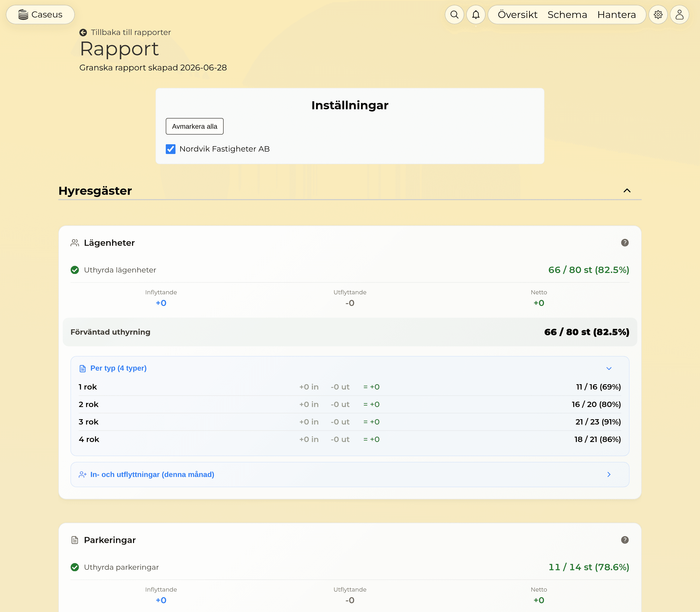Click the Parkeringar card title
The image size is (700, 612).
[x=110, y=540]
